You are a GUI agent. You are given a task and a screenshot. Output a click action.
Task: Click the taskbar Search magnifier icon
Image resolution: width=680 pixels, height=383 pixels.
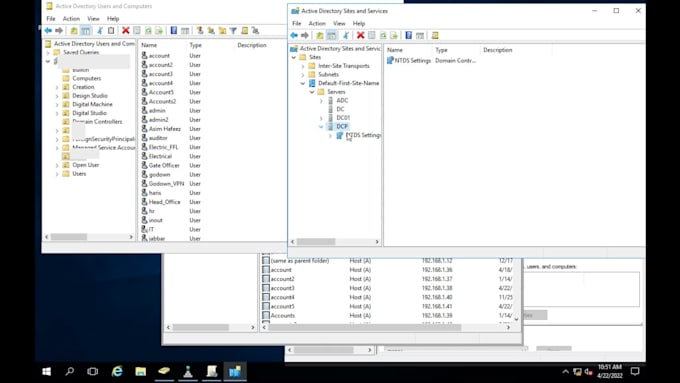(69, 371)
